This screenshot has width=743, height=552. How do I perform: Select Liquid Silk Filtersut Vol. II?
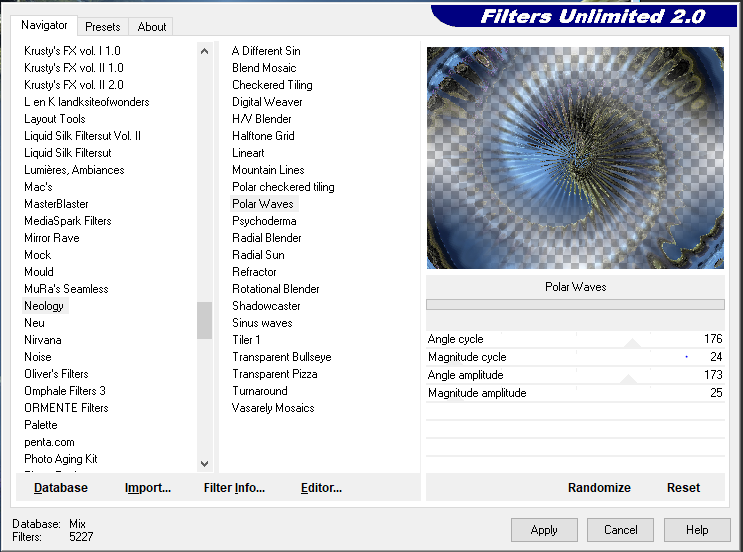[x=82, y=136]
